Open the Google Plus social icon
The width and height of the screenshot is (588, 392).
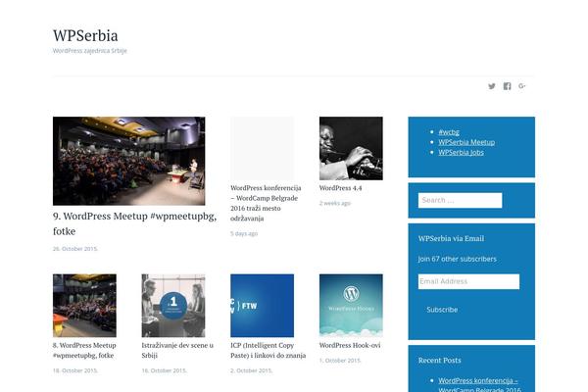point(522,86)
